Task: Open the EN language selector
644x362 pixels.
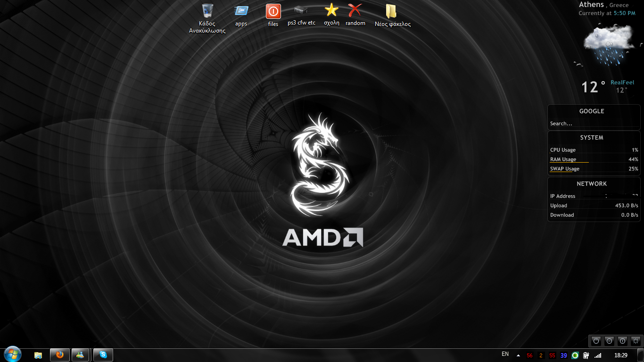Action: click(505, 354)
